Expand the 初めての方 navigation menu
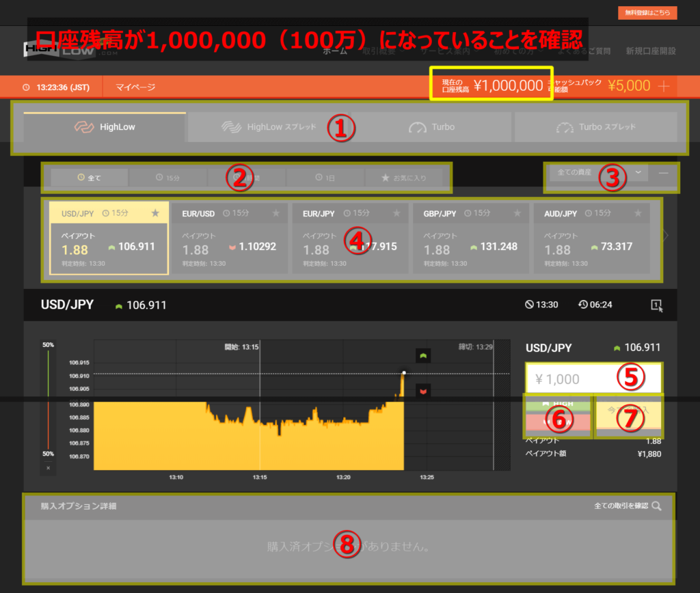This screenshot has height=593, width=700. point(518,51)
